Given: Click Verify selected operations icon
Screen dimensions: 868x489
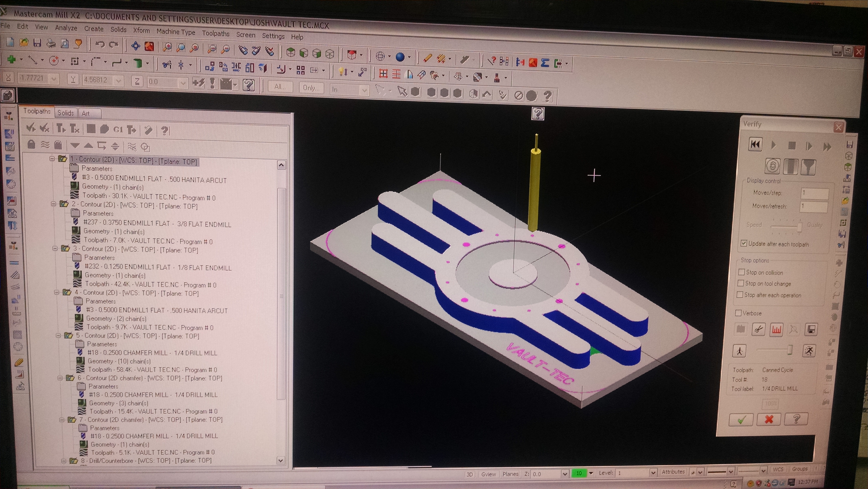Looking at the screenshot, I should (x=104, y=129).
